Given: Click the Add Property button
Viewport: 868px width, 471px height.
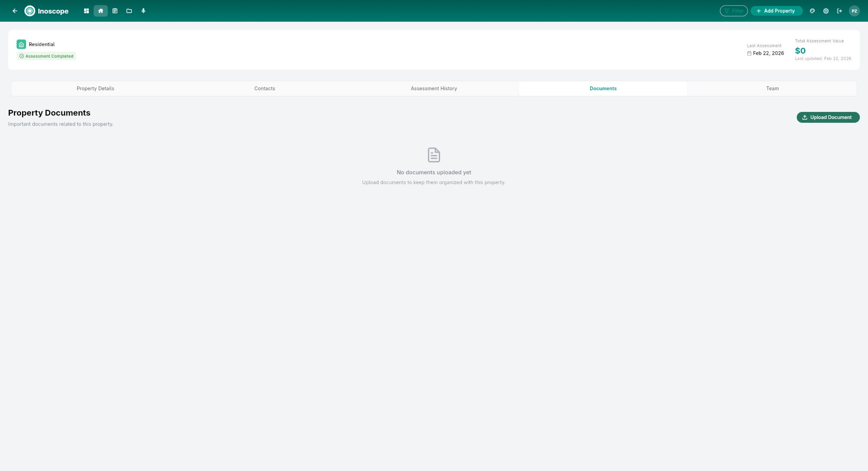Looking at the screenshot, I should point(776,11).
